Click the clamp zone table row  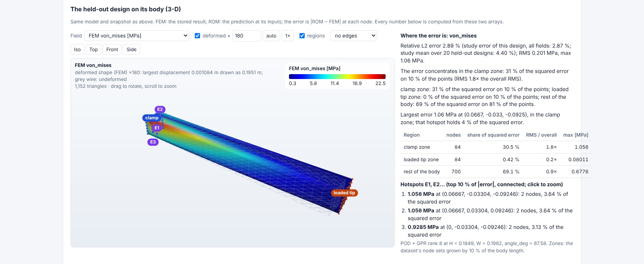coord(496,147)
